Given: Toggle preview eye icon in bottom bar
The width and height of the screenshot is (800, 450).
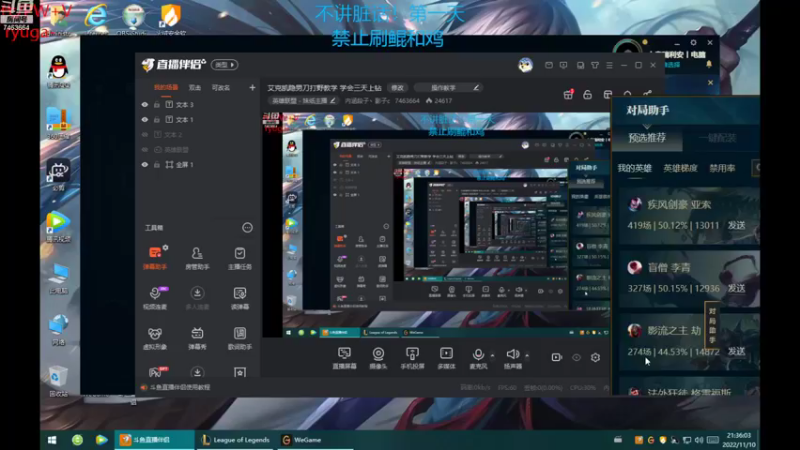Looking at the screenshot, I should [x=576, y=357].
